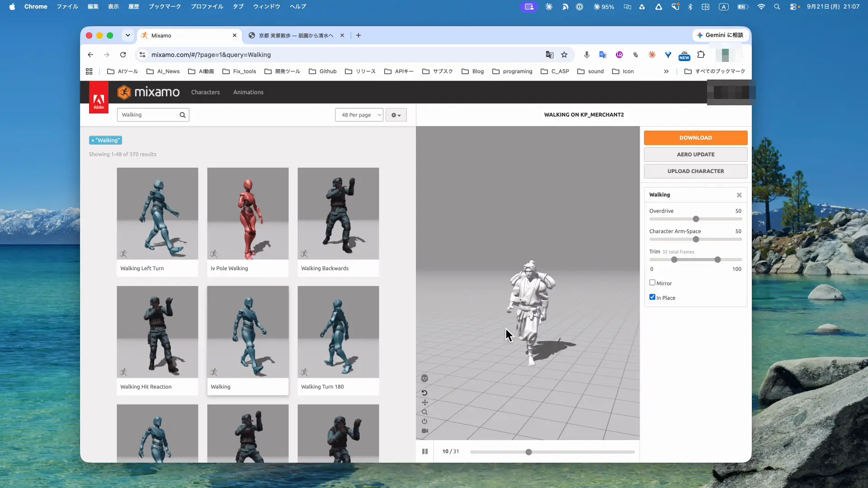Click the Chrome back arrow button

(90, 55)
